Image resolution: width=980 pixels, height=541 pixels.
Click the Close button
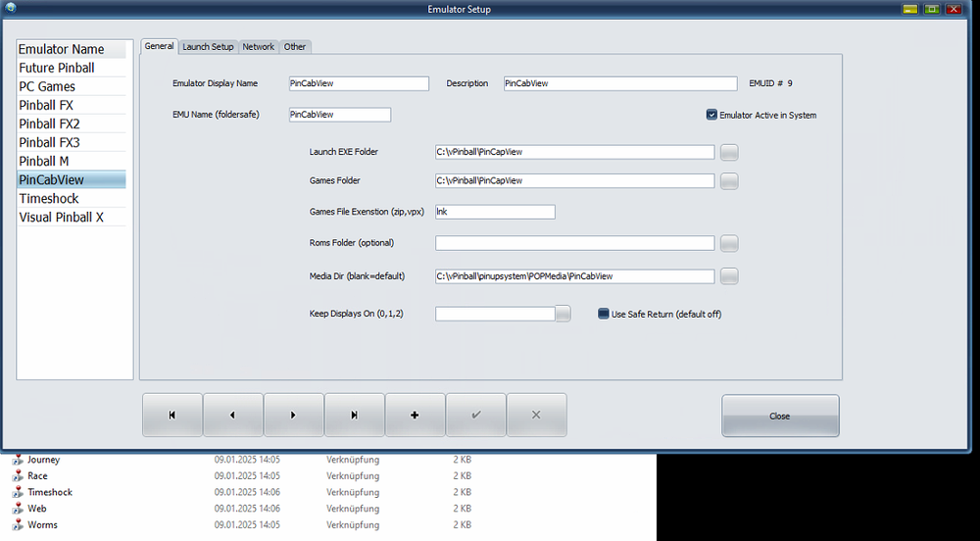[x=780, y=417]
